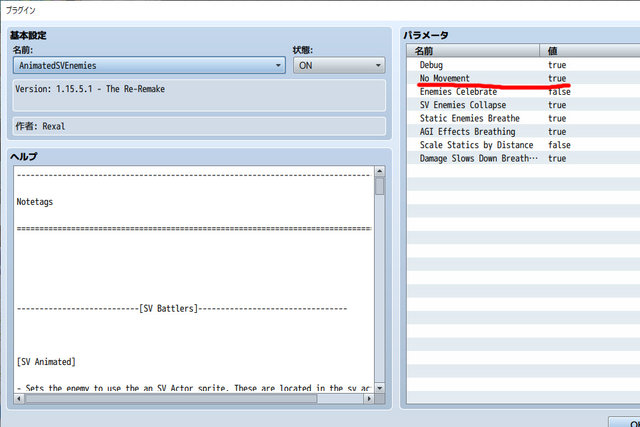Click the Version description text box
Image resolution: width=640 pixels, height=427 pixels.
click(x=199, y=95)
